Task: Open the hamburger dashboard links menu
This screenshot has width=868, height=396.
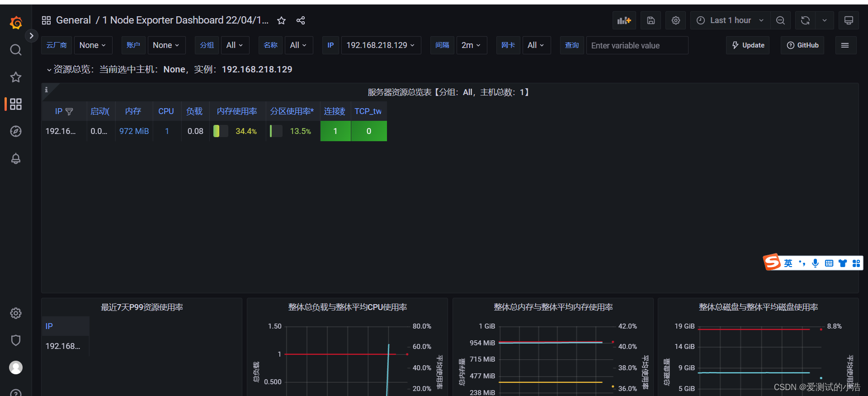Action: [845, 45]
